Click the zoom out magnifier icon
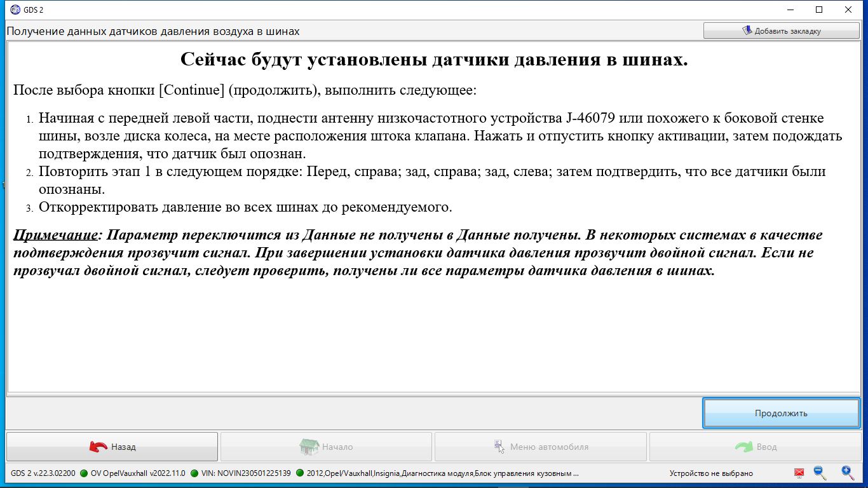Screen dimensions: 868x488 tap(820, 473)
